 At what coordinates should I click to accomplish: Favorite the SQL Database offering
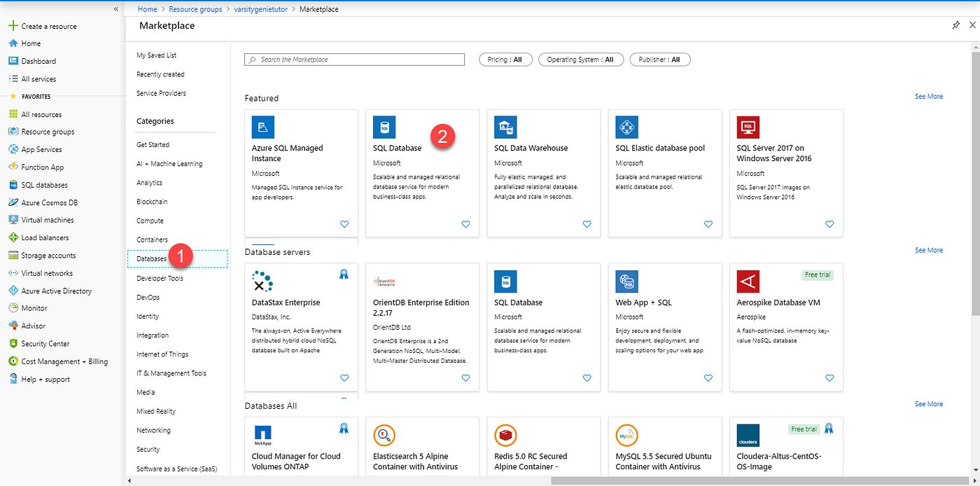click(x=465, y=224)
